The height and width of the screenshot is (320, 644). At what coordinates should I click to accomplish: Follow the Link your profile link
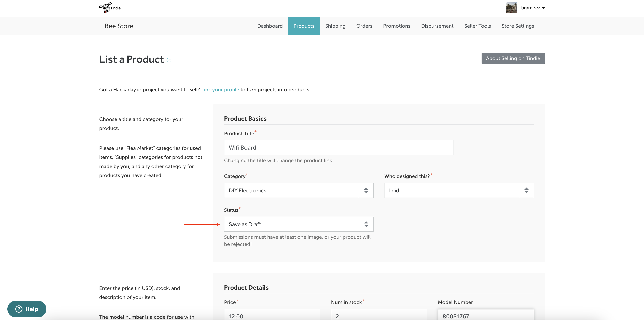tap(220, 90)
